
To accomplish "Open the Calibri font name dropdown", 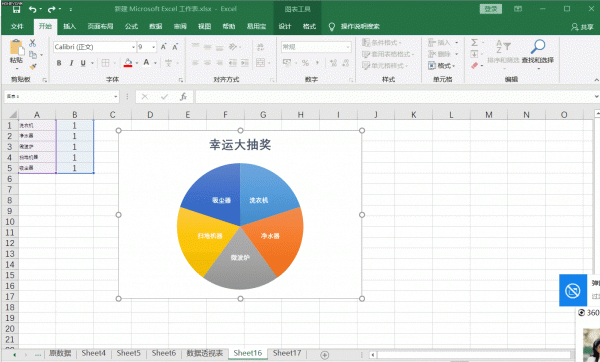I will coord(134,47).
